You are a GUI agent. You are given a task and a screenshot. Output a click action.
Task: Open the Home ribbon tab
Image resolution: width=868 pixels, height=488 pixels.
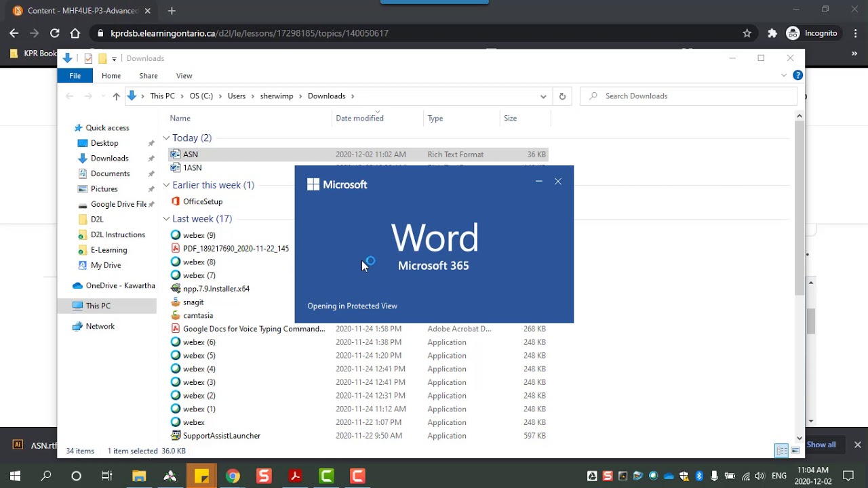(x=111, y=76)
